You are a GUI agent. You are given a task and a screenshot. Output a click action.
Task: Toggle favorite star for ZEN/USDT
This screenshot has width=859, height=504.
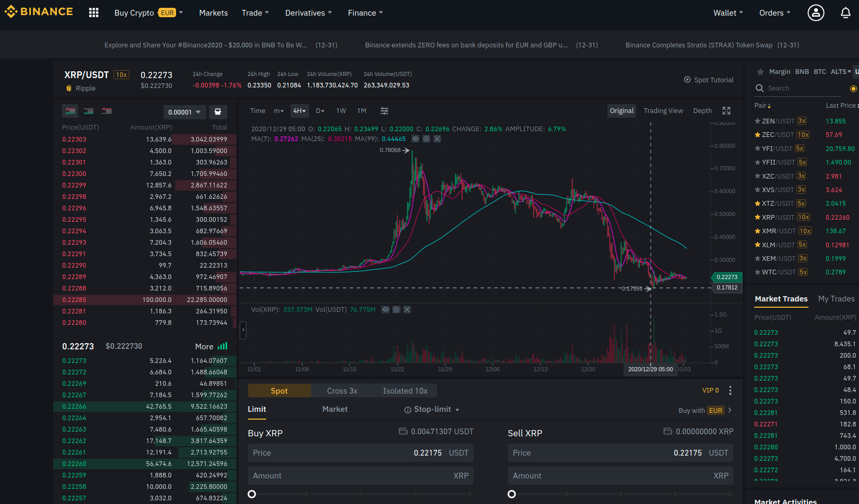point(757,121)
